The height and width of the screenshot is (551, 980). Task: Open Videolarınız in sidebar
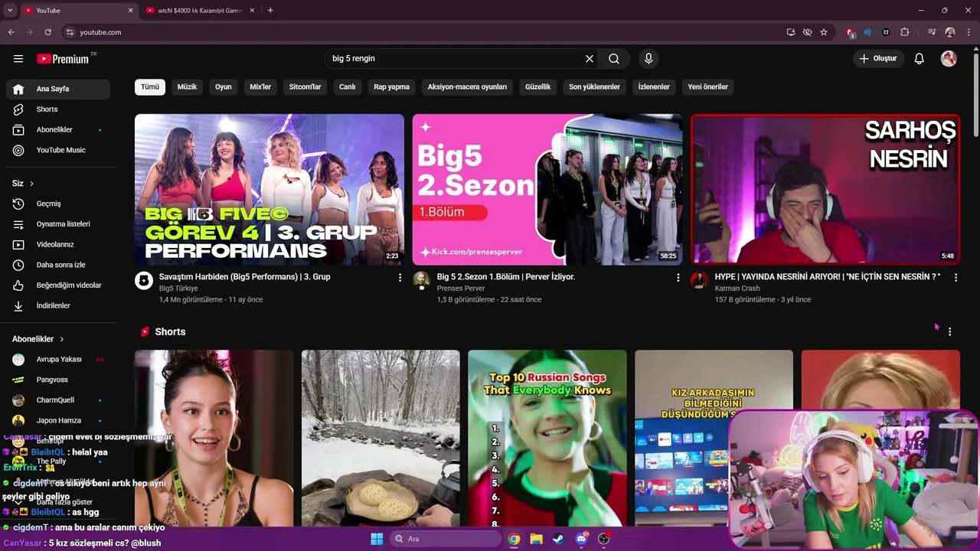pos(58,244)
